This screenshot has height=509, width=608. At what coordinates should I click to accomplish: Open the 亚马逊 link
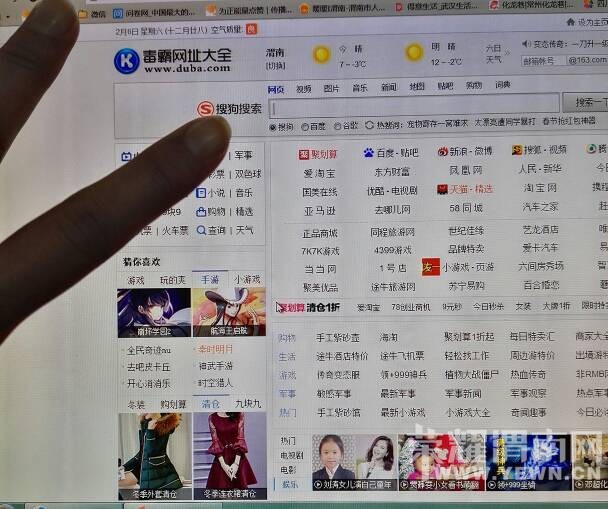click(320, 211)
